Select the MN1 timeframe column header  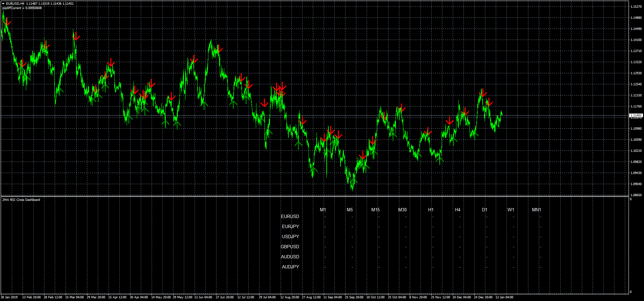click(x=536, y=210)
